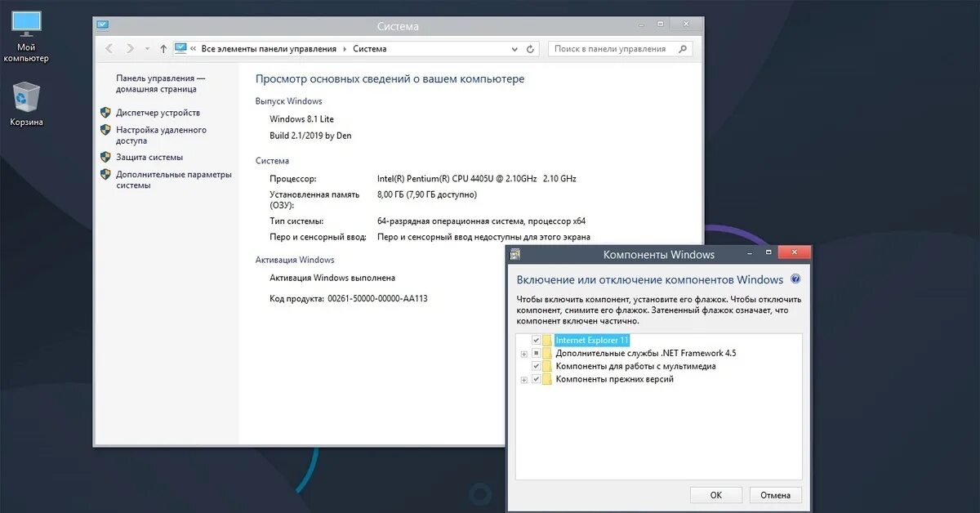Click the Build 2.1/2019 by Den text

pos(310,136)
